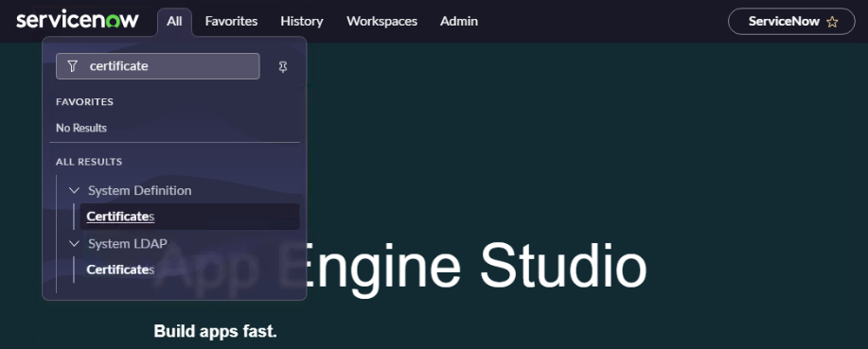Click the Build apps fast text

click(215, 331)
